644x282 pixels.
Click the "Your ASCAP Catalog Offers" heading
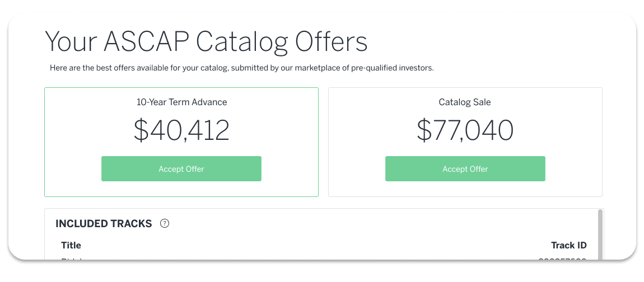[206, 42]
